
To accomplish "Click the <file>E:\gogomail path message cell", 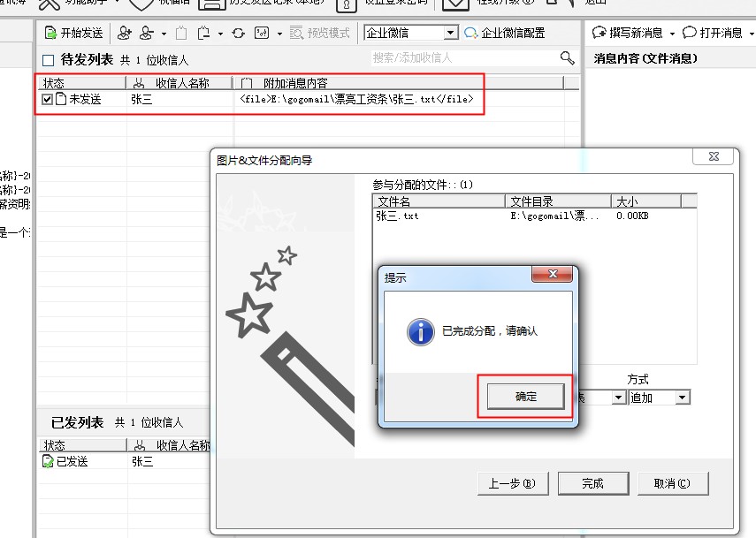I will tap(357, 99).
